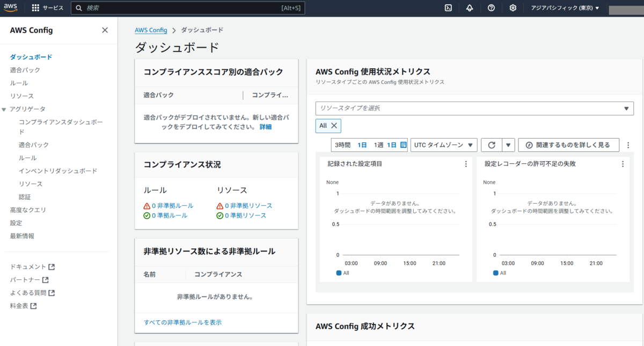Open the notifications bell

[470, 8]
